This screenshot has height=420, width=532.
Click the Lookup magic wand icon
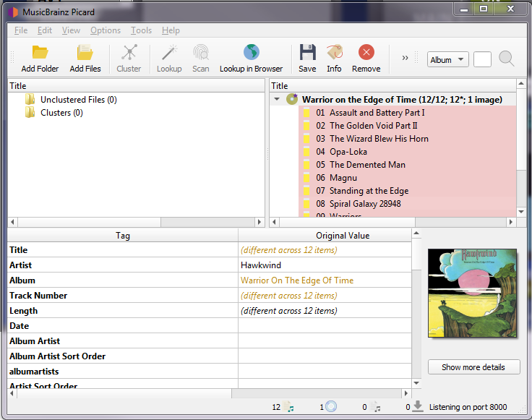(169, 53)
